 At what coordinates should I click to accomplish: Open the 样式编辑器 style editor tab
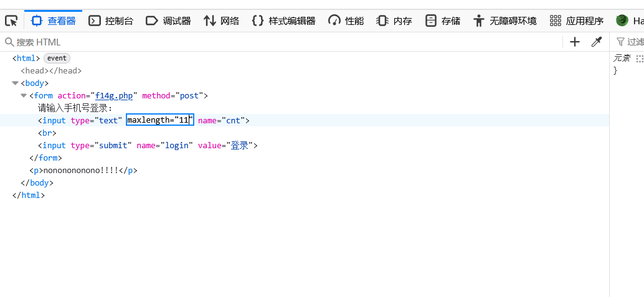(x=283, y=21)
